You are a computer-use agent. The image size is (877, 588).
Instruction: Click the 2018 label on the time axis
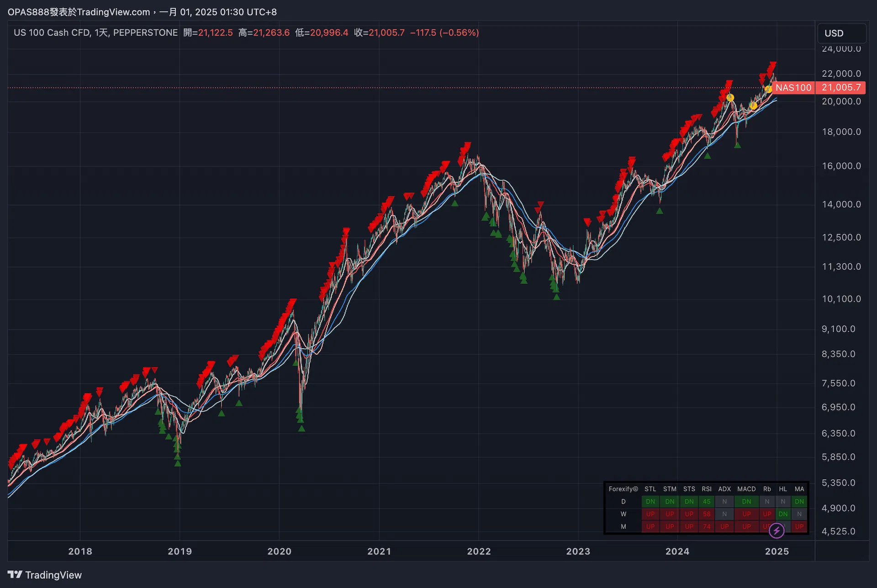pyautogui.click(x=80, y=551)
